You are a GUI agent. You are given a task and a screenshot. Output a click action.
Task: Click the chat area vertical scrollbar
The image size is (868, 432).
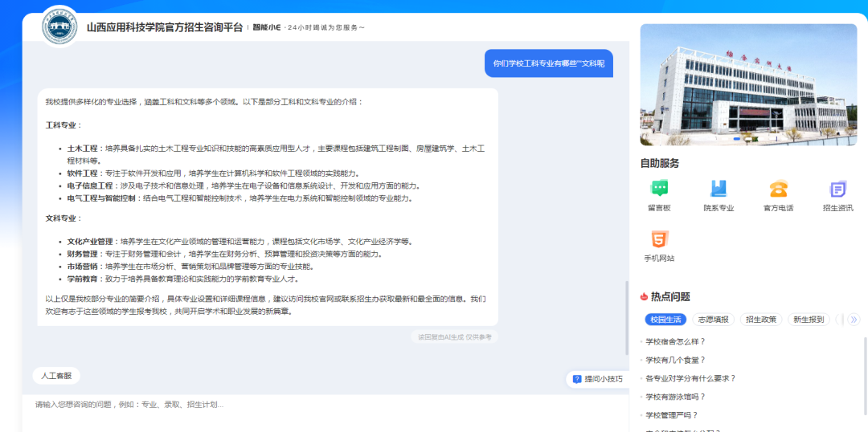coord(628,317)
